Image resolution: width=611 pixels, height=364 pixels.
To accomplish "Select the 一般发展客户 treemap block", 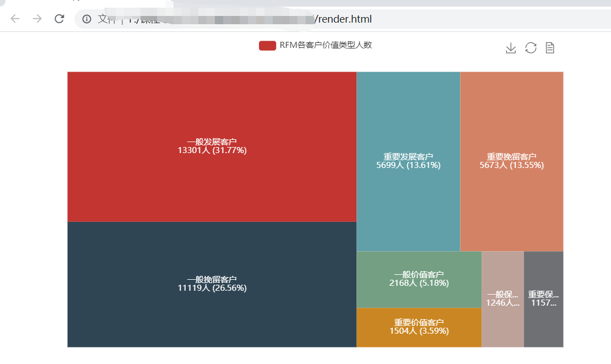I will coord(212,145).
